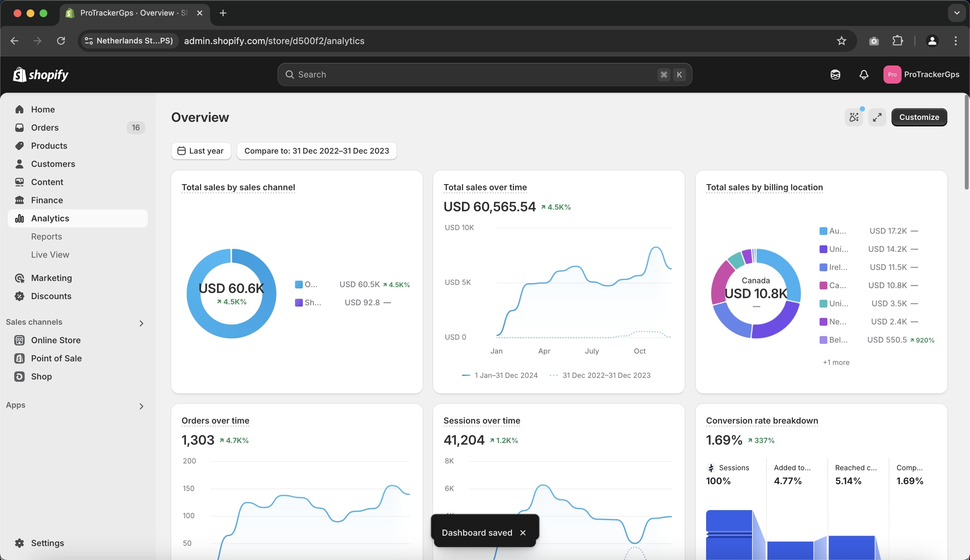Viewport: 970px width, 560px height.
Task: Open the Finance section icon
Action: pos(20,200)
